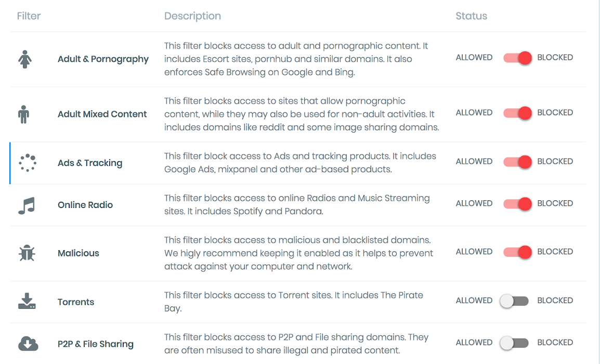Image resolution: width=600 pixels, height=364 pixels.
Task: Select the Online Radio filter label
Action: coord(85,205)
